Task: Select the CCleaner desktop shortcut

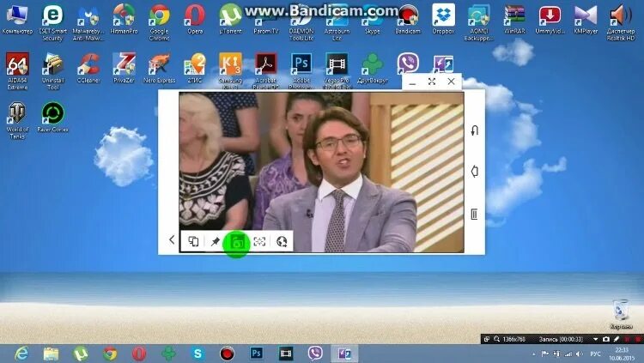Action: coord(88,68)
